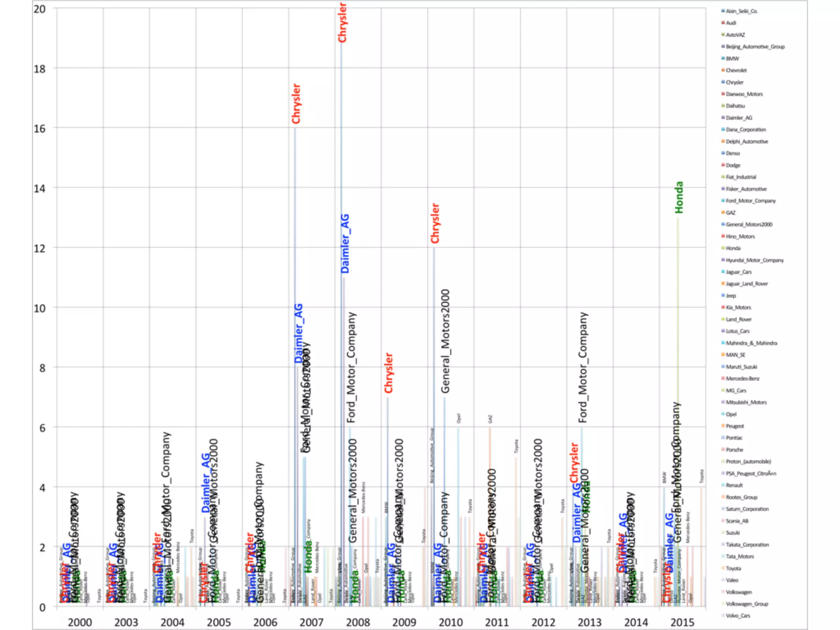The height and width of the screenshot is (630, 840).
Task: Click the General_Motors2000 data label in 2010
Action: [x=445, y=341]
